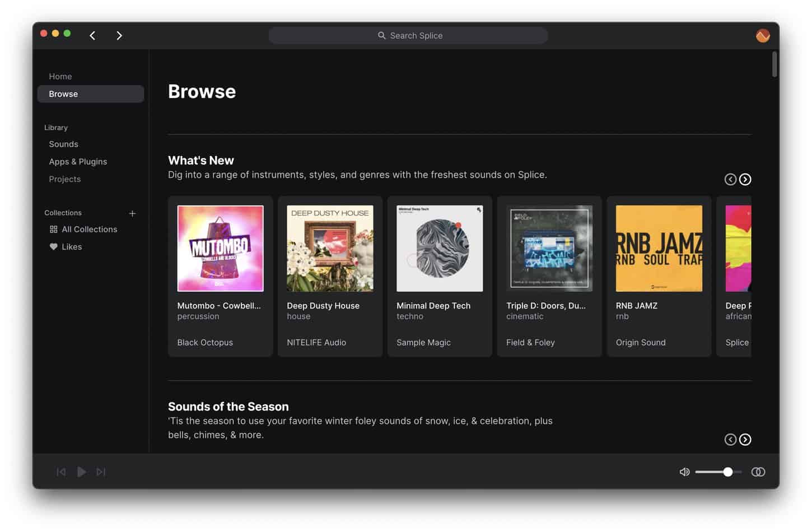This screenshot has width=812, height=532.
Task: Open Field & Foley label
Action: [530, 342]
